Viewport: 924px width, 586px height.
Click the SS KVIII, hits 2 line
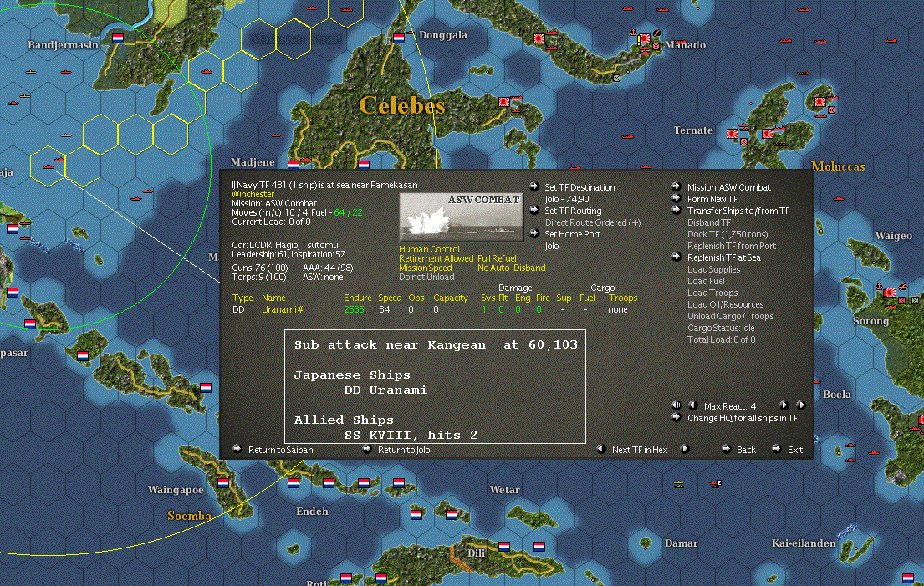pyautogui.click(x=411, y=436)
